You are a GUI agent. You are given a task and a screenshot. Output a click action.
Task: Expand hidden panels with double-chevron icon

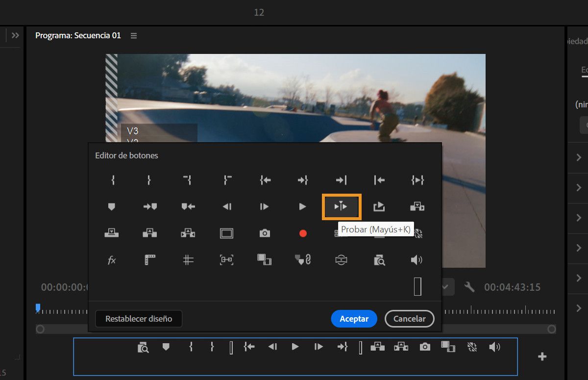click(15, 35)
